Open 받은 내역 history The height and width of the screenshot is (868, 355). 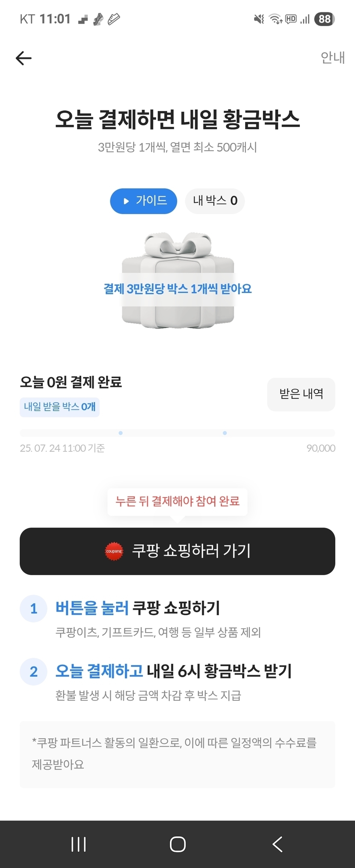[x=301, y=394]
